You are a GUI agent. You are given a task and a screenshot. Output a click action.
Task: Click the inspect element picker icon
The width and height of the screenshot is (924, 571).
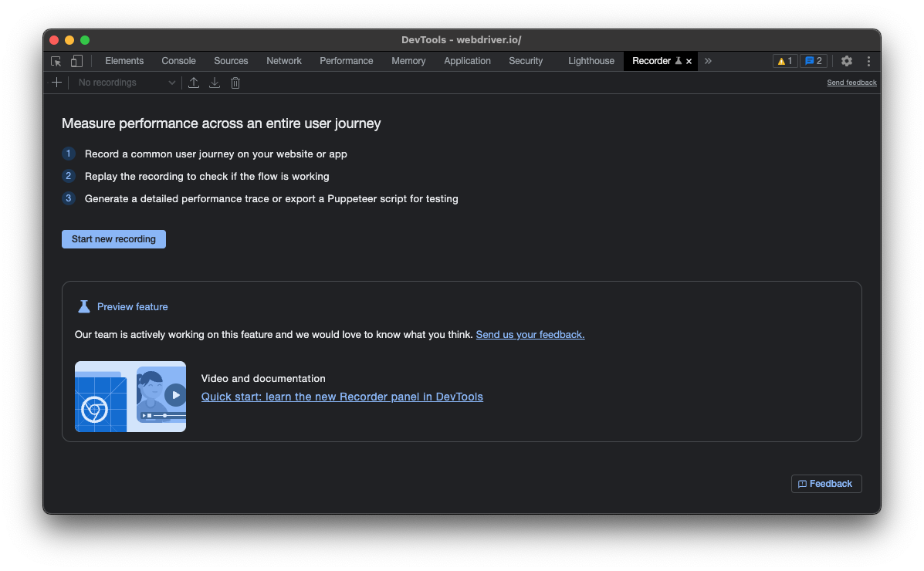(x=56, y=61)
